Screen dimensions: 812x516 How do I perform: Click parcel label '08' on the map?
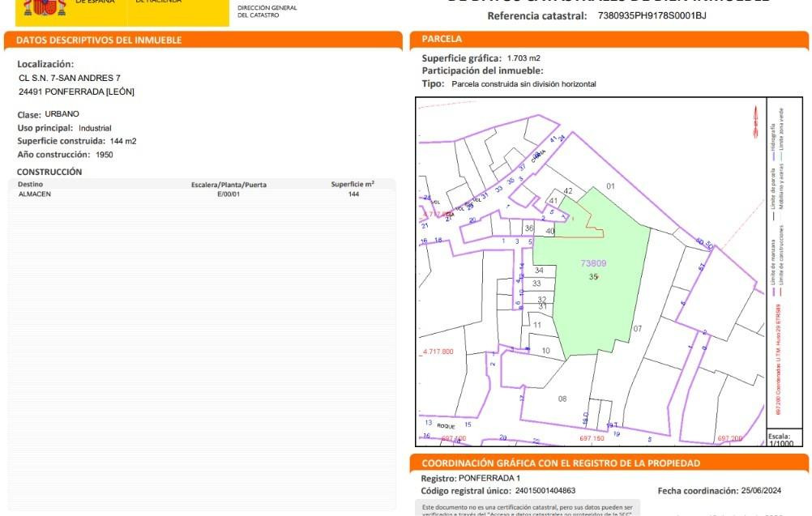click(562, 399)
